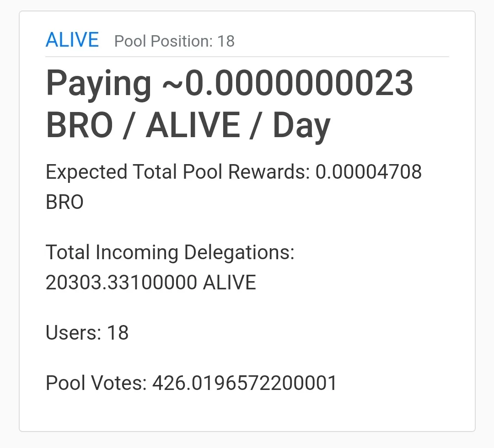Screen dimensions: 494x448
Task: Select the 20303.33100000 delegation amount
Action: click(x=122, y=283)
